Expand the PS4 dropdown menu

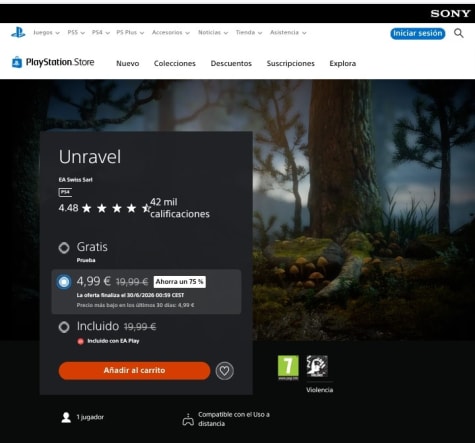pyautogui.click(x=101, y=33)
